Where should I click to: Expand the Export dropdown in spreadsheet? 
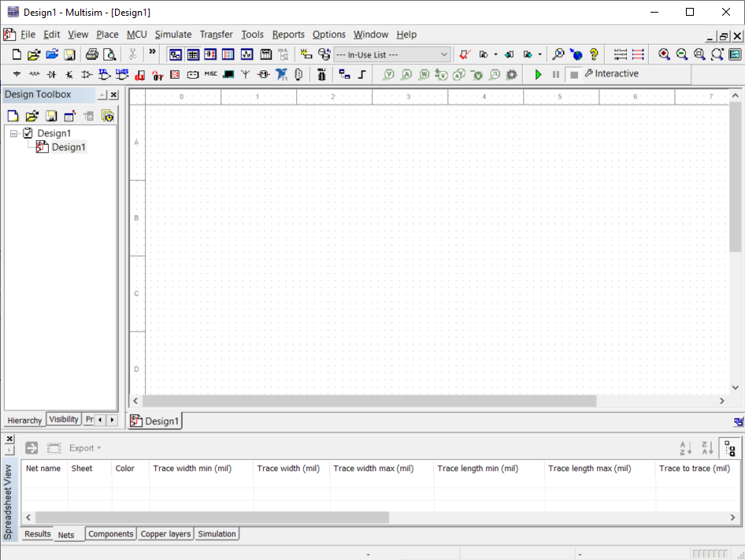[85, 448]
